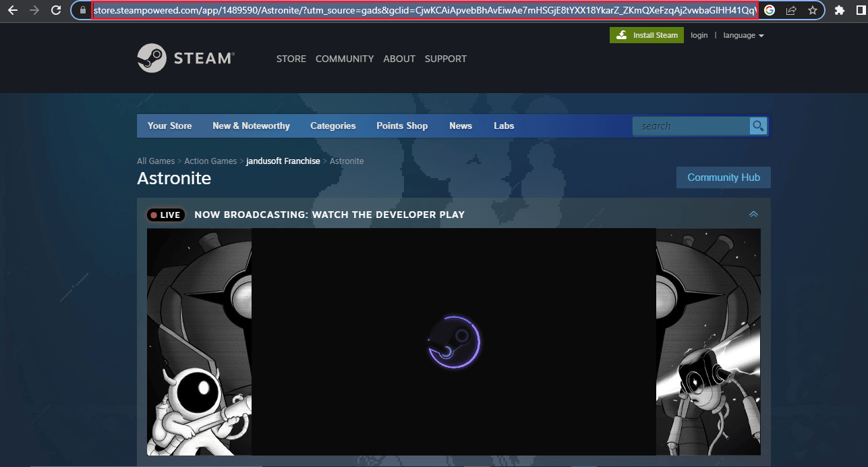The image size is (868, 467).
Task: Click the astronaut artwork beside the broadcast
Action: (200, 342)
